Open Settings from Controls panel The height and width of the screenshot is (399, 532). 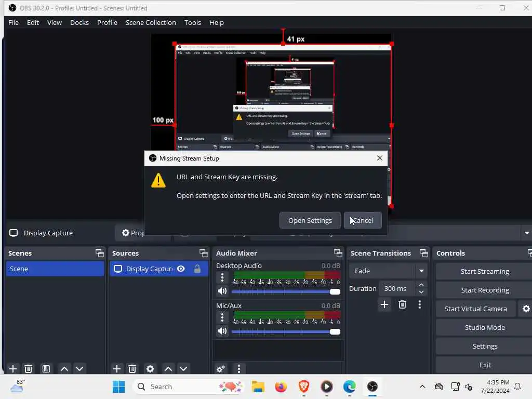coord(485,346)
